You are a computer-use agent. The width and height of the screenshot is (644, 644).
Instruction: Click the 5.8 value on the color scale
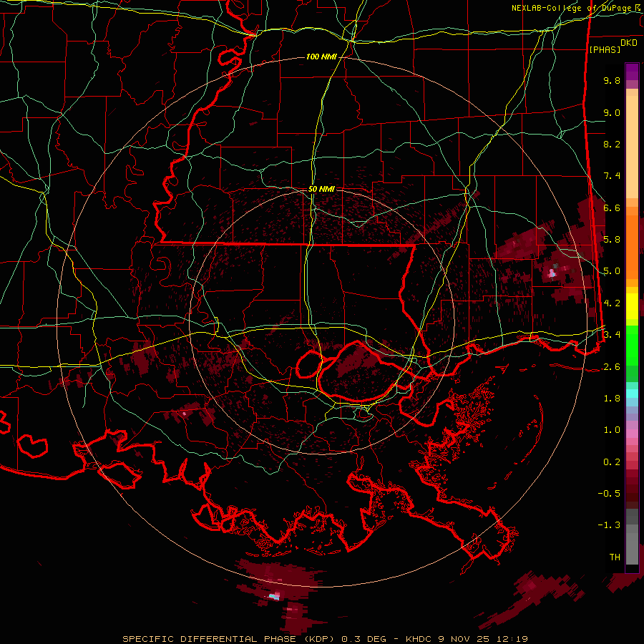612,240
